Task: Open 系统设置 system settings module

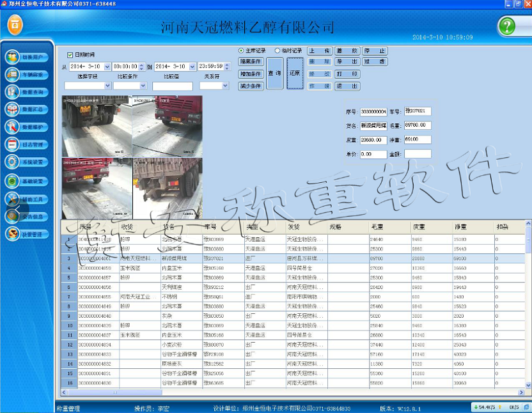Action: tap(26, 162)
